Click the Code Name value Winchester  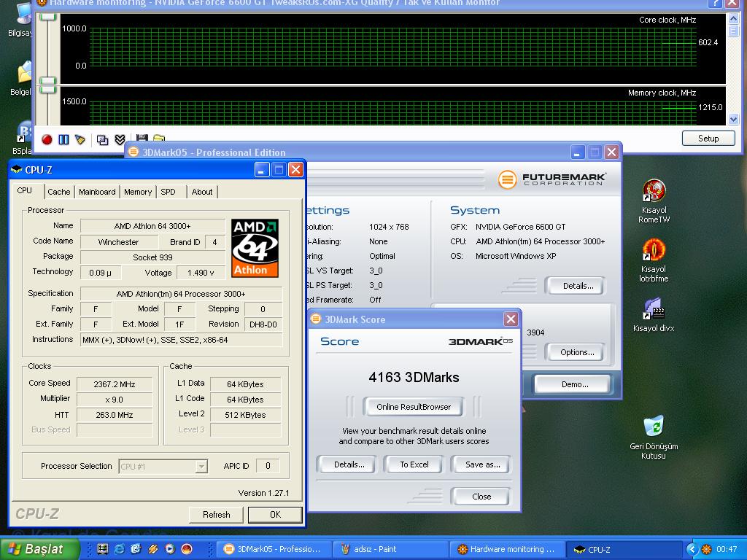(118, 242)
